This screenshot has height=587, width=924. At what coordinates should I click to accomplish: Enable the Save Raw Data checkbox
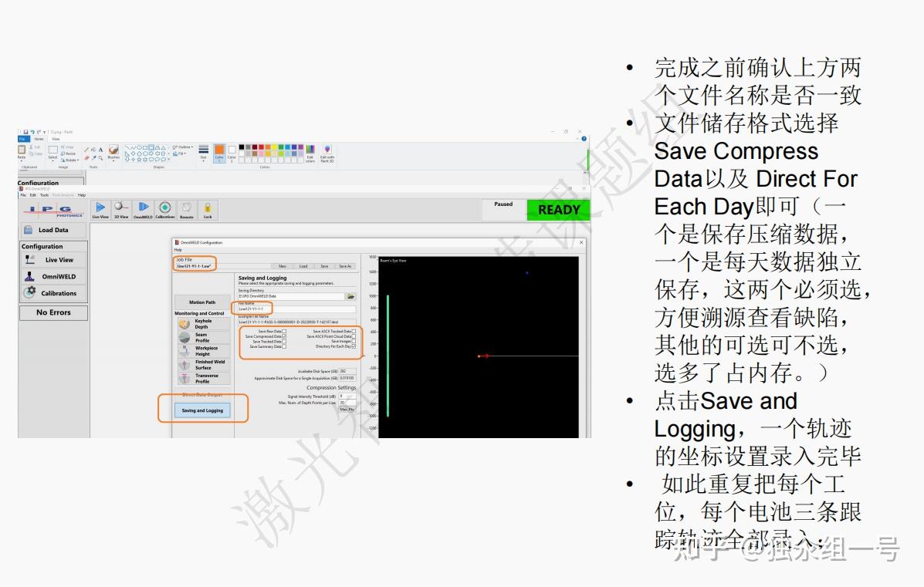pos(284,331)
